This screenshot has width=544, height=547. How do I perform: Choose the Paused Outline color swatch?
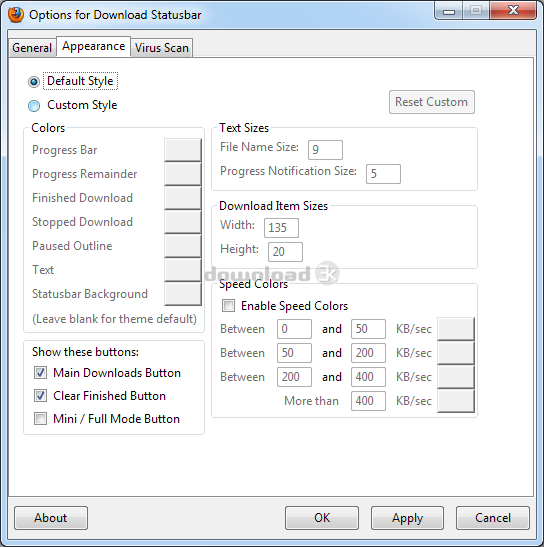[x=183, y=246]
